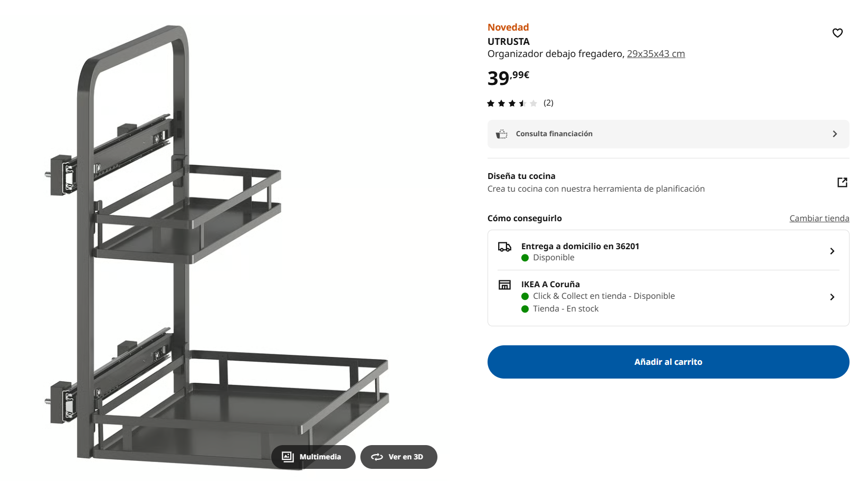Click the Cambiar tienda link
This screenshot has width=868, height=481.
click(819, 219)
